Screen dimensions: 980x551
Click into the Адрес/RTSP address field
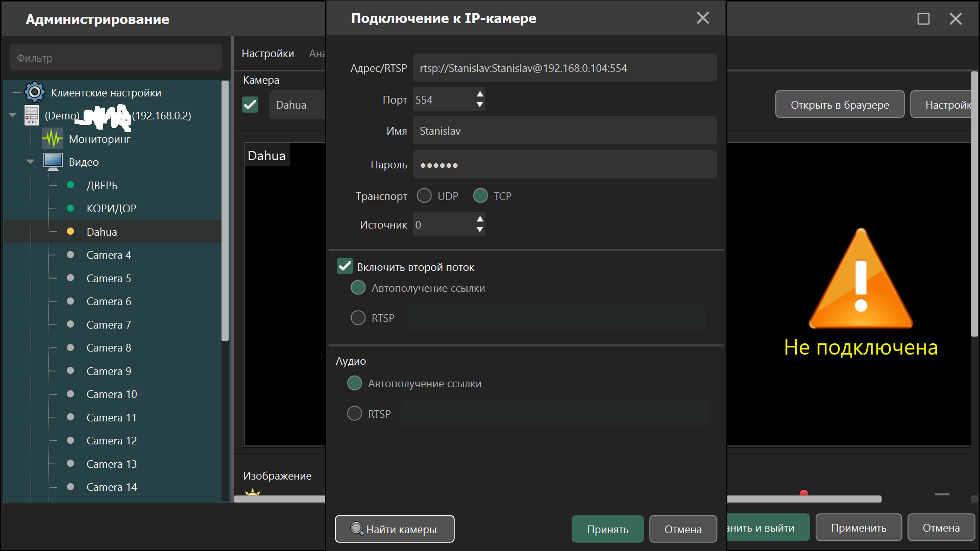(x=565, y=68)
